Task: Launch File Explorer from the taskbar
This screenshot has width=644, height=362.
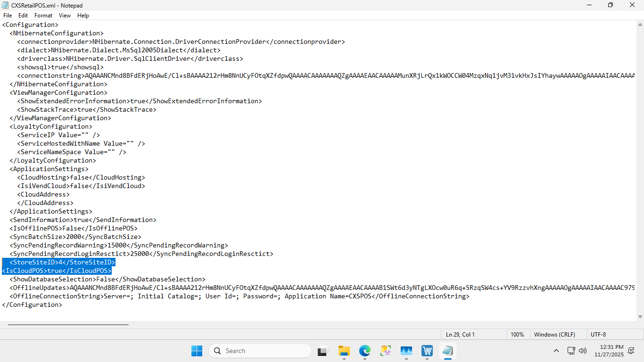Action: click(344, 351)
